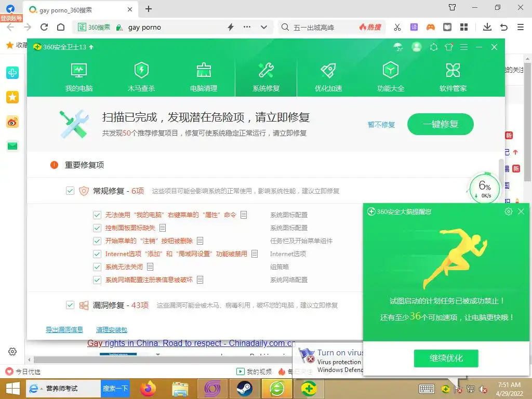The image size is (532, 399).
Task: Open details icon for 我的电脑属性命令 item
Action: coord(244,215)
